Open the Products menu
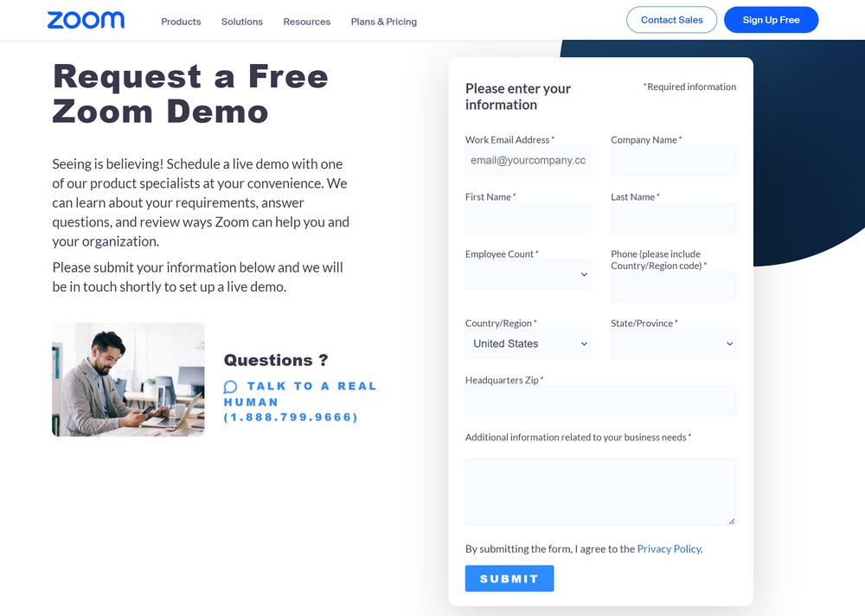The image size is (865, 616). [x=181, y=22]
